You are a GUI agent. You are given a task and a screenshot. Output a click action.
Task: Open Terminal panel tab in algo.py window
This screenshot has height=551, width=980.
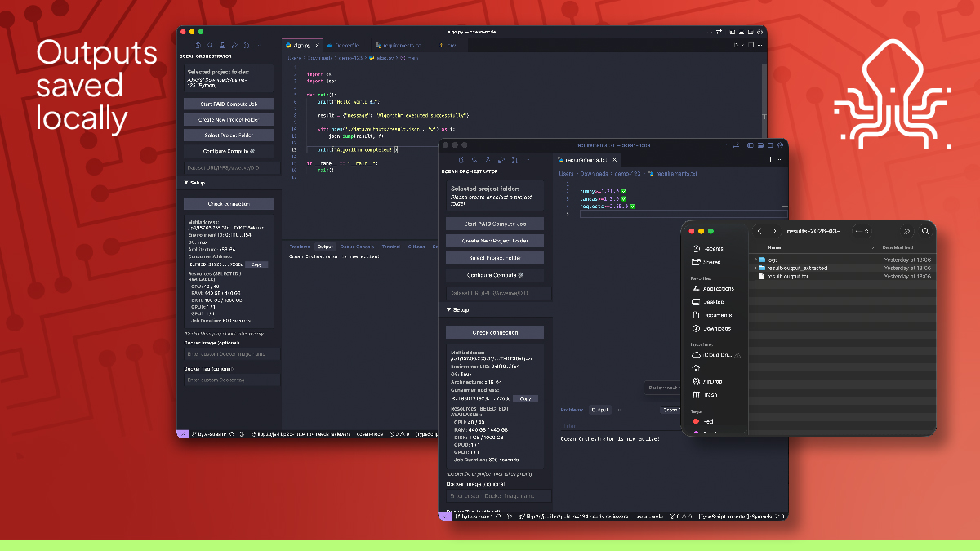point(391,247)
